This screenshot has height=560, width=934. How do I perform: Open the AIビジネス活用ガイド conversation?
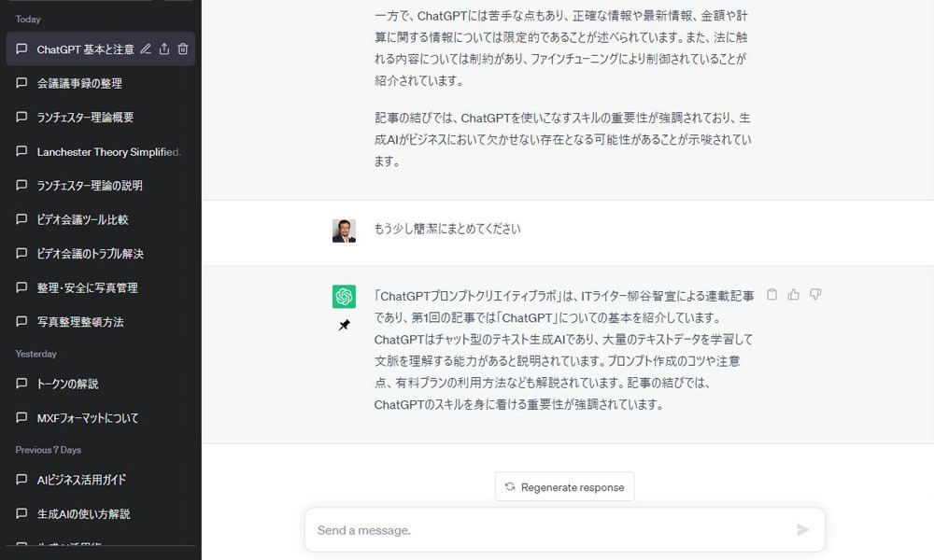pyautogui.click(x=101, y=480)
